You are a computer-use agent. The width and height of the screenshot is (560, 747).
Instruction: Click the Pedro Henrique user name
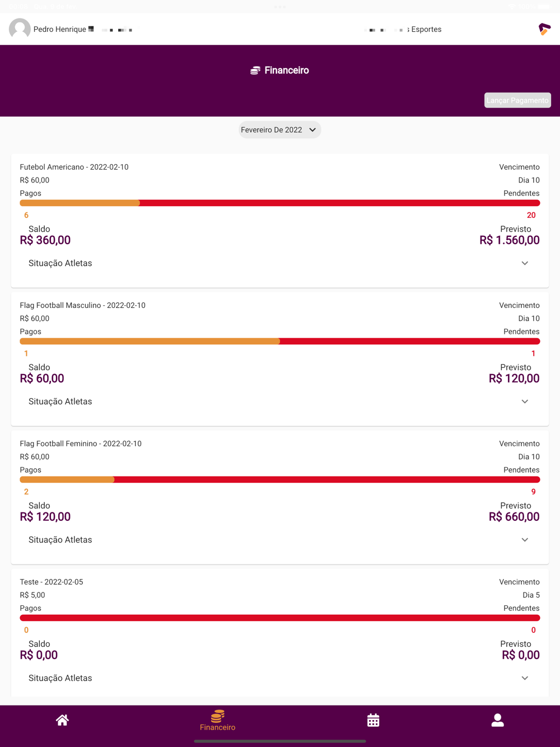coord(60,29)
